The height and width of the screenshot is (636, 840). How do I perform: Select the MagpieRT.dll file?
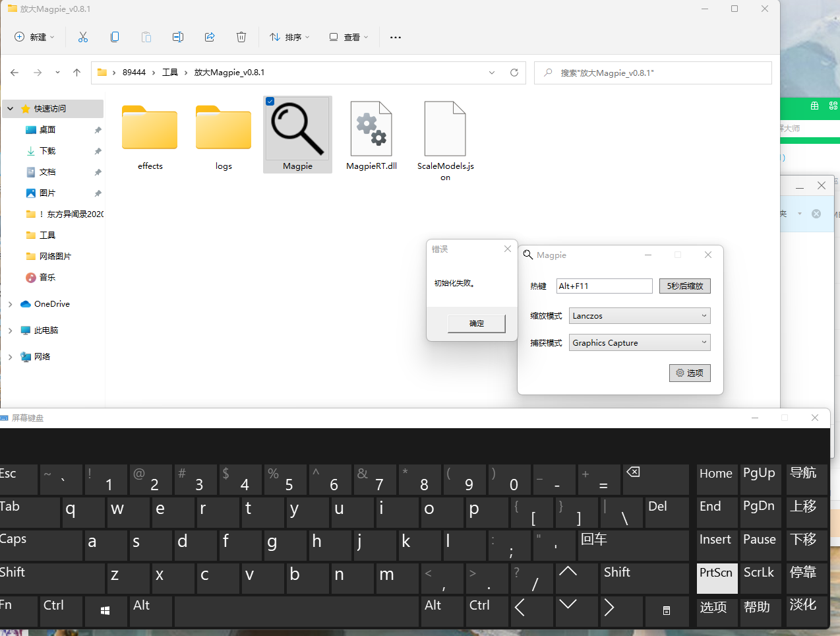coord(372,135)
